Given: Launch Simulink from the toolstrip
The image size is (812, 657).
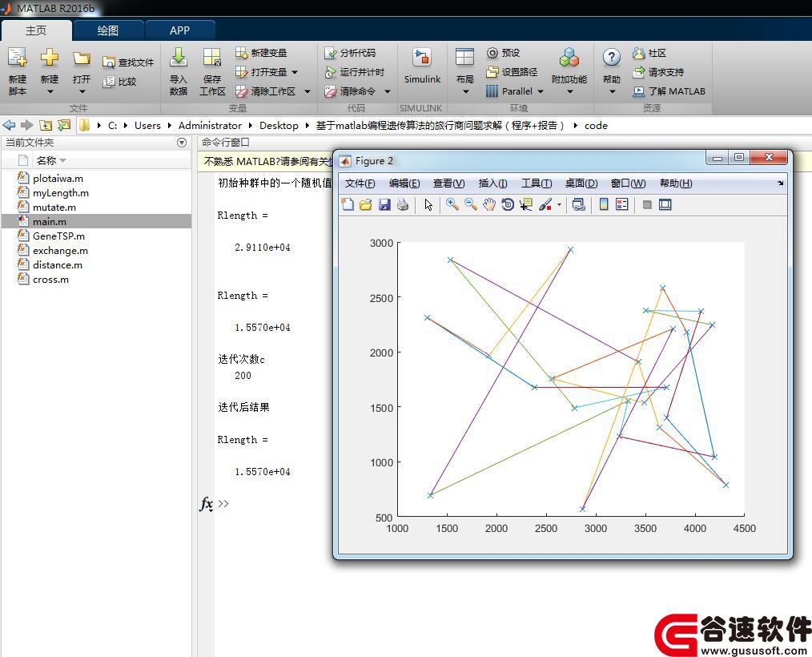Looking at the screenshot, I should 422,65.
